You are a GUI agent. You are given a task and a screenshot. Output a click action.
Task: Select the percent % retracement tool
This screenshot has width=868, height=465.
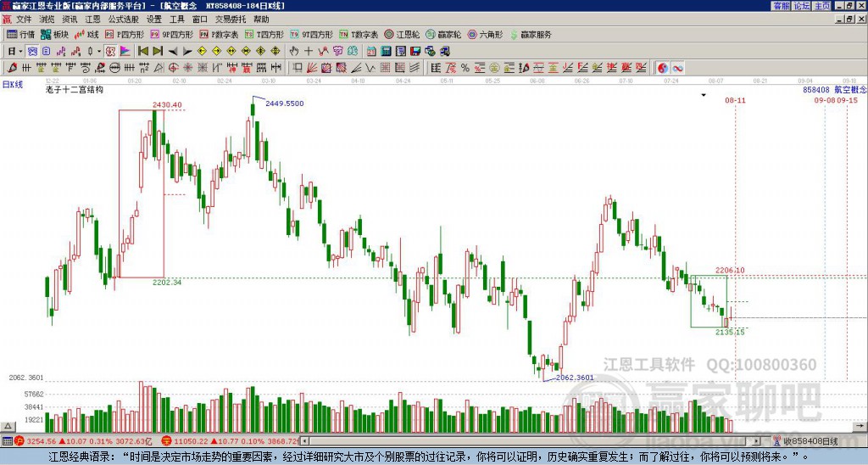(x=465, y=68)
